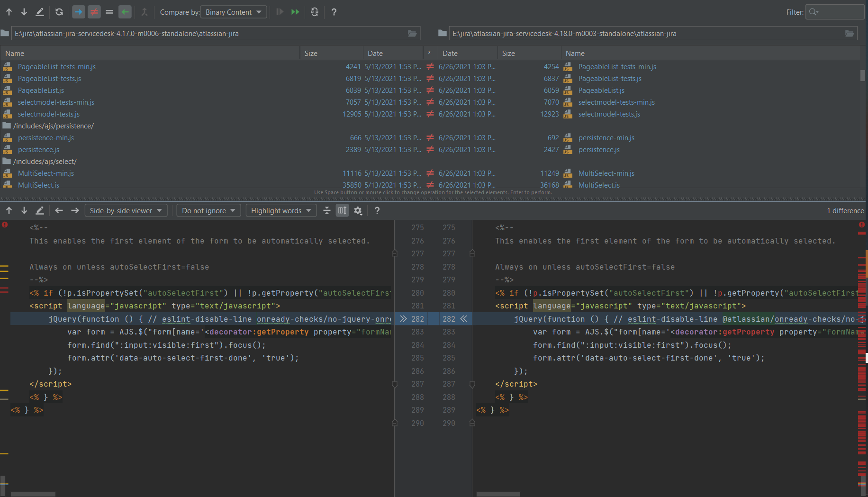868x497 pixels.
Task: Collapse unchanged fragments in diff viewer
Action: point(327,210)
